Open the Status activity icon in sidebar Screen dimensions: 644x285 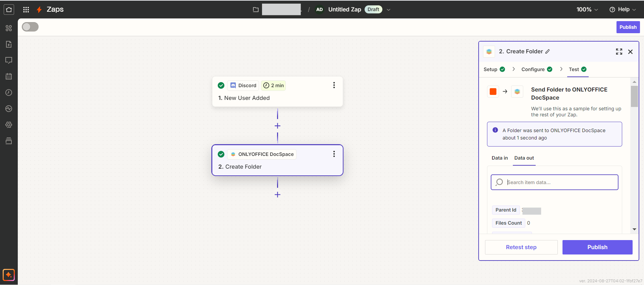[9, 109]
